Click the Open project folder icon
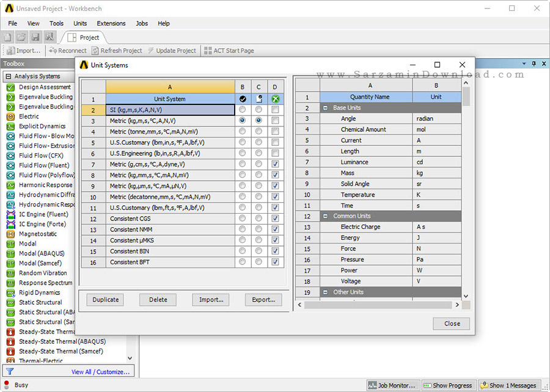Viewport: 550px width, 392px height. pyautogui.click(x=21, y=37)
